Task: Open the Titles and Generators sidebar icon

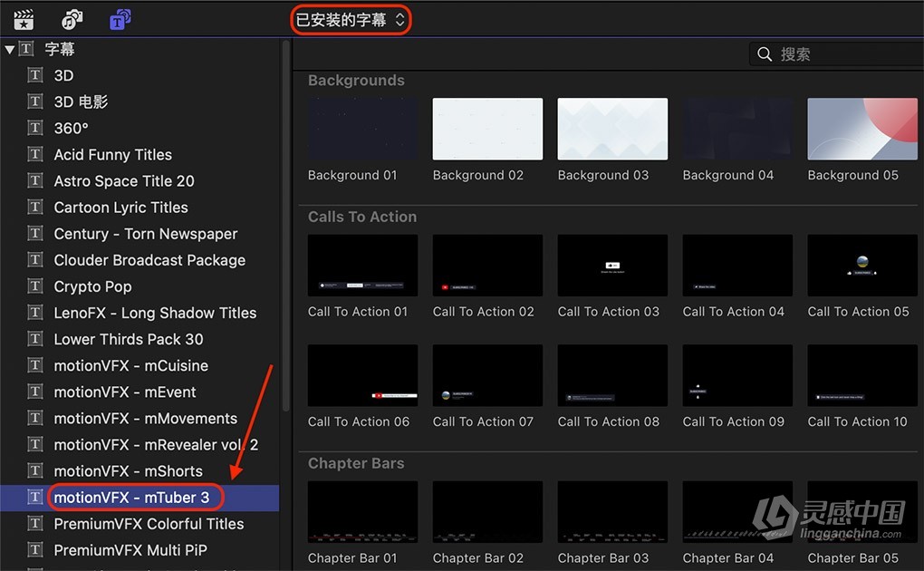Action: coord(120,19)
